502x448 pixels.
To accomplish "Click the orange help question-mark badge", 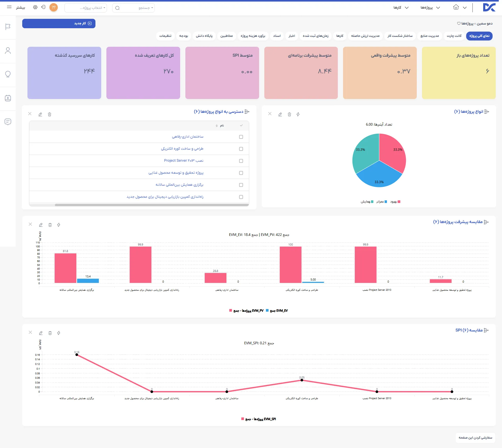I will coord(54,7).
